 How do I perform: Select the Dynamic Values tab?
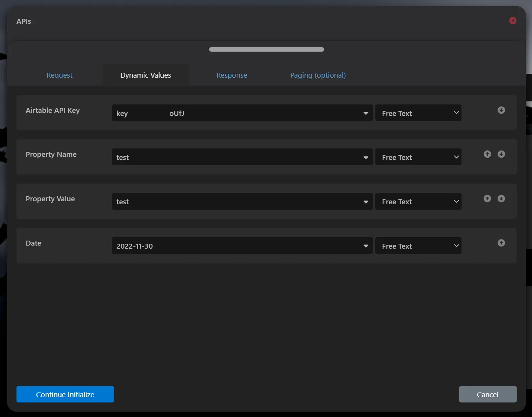146,75
